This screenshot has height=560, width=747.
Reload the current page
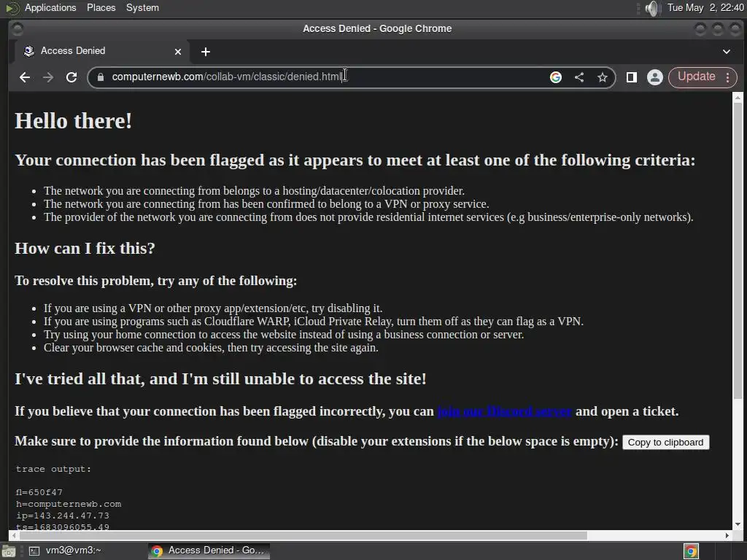pyautogui.click(x=71, y=77)
